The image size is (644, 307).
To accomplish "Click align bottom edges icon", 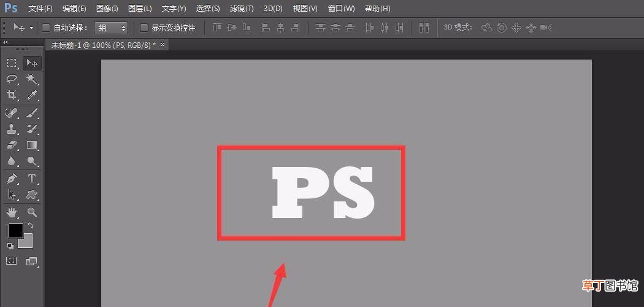I will [247, 28].
